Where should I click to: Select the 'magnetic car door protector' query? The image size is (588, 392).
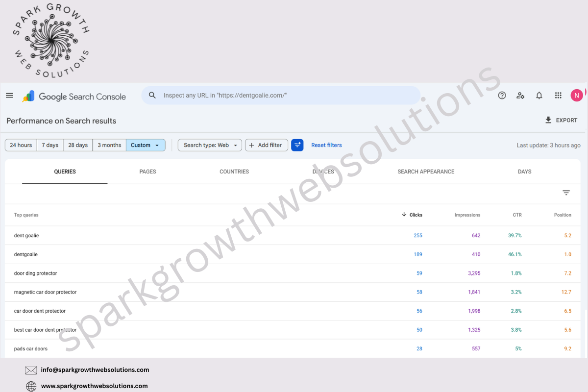point(45,292)
